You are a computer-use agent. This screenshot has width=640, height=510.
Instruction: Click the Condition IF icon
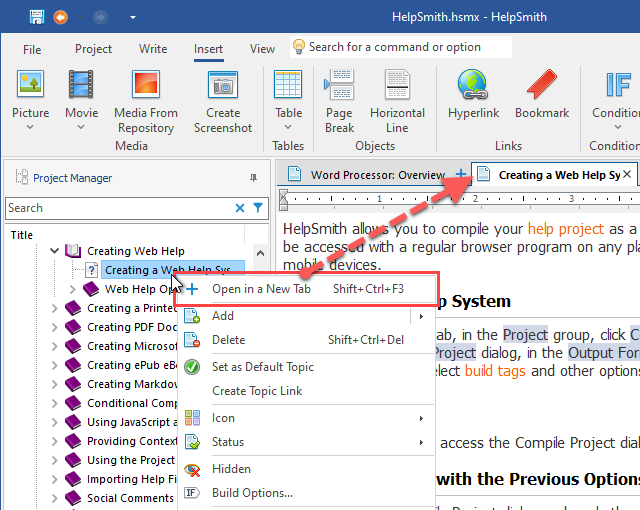click(618, 85)
